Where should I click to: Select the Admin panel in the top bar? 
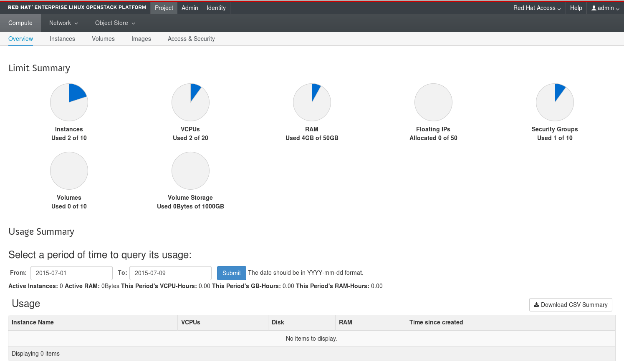(190, 8)
